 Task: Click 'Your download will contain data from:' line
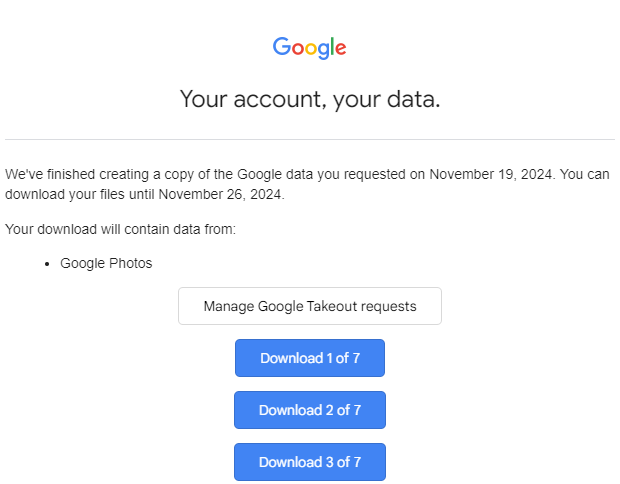[120, 230]
